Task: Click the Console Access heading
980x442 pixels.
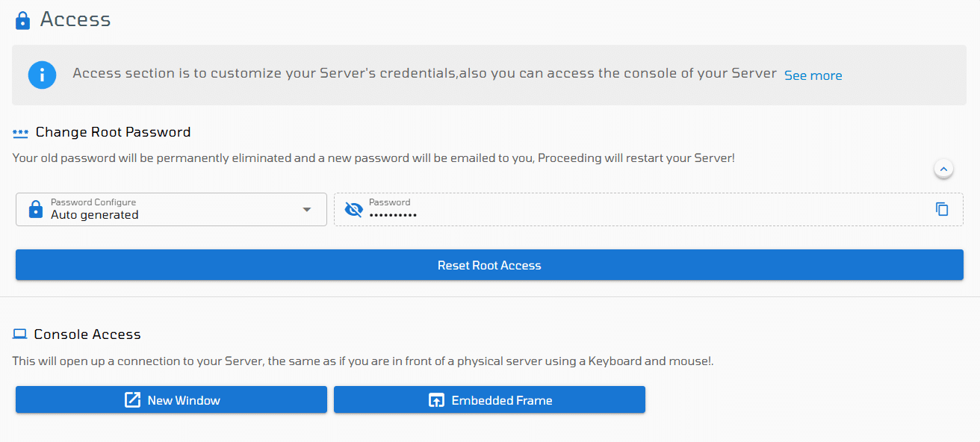Action: 87,334
